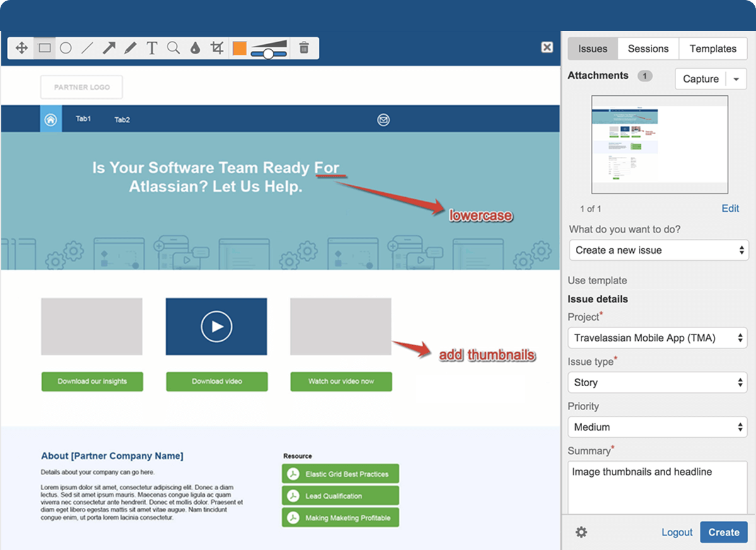Click the Edit link below the attachment

coord(730,209)
